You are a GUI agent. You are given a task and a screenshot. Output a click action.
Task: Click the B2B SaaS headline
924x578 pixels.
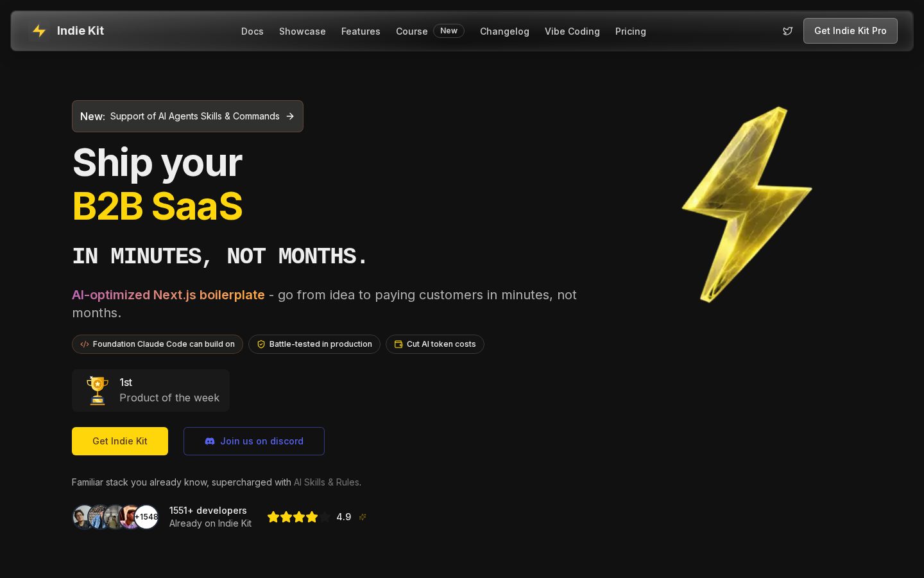click(158, 206)
